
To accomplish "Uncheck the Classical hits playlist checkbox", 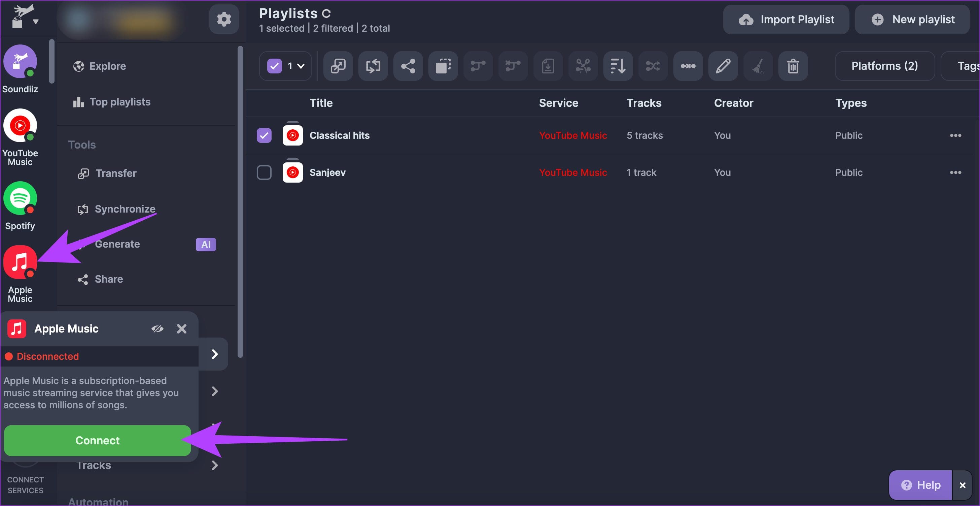I will pyautogui.click(x=264, y=135).
